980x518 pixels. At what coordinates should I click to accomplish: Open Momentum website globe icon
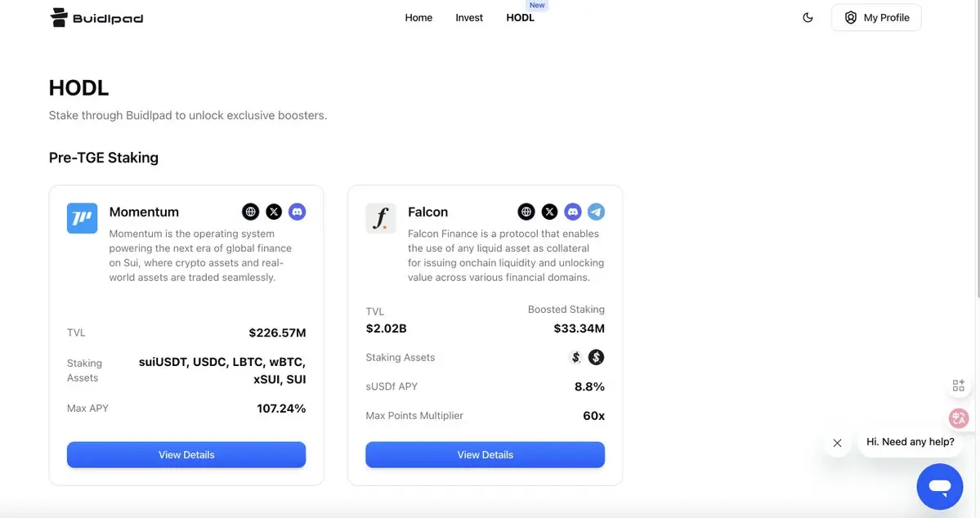[251, 212]
